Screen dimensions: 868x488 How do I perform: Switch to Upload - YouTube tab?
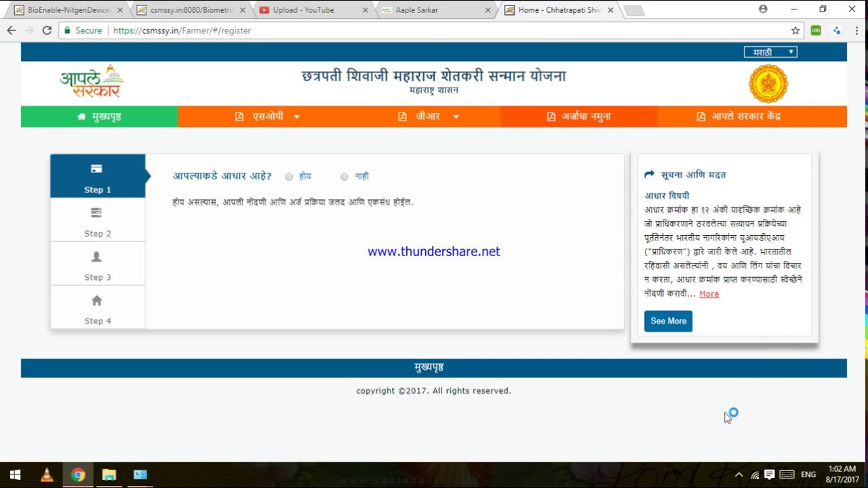point(312,10)
